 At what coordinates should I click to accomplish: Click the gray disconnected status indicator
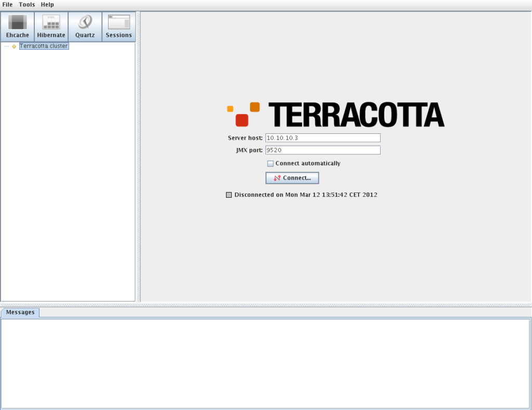pyautogui.click(x=229, y=195)
